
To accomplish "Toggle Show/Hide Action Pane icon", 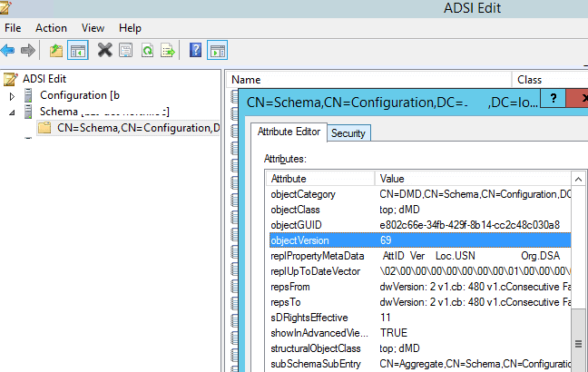I will tap(218, 50).
